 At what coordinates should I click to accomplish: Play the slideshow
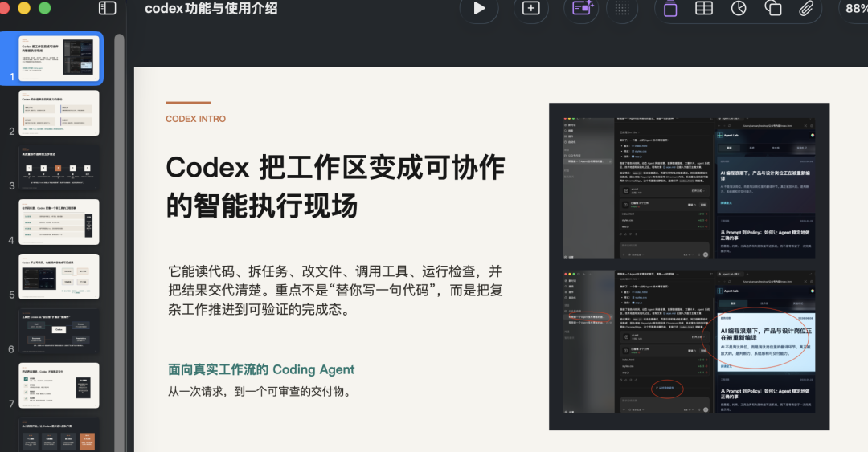[x=479, y=8]
